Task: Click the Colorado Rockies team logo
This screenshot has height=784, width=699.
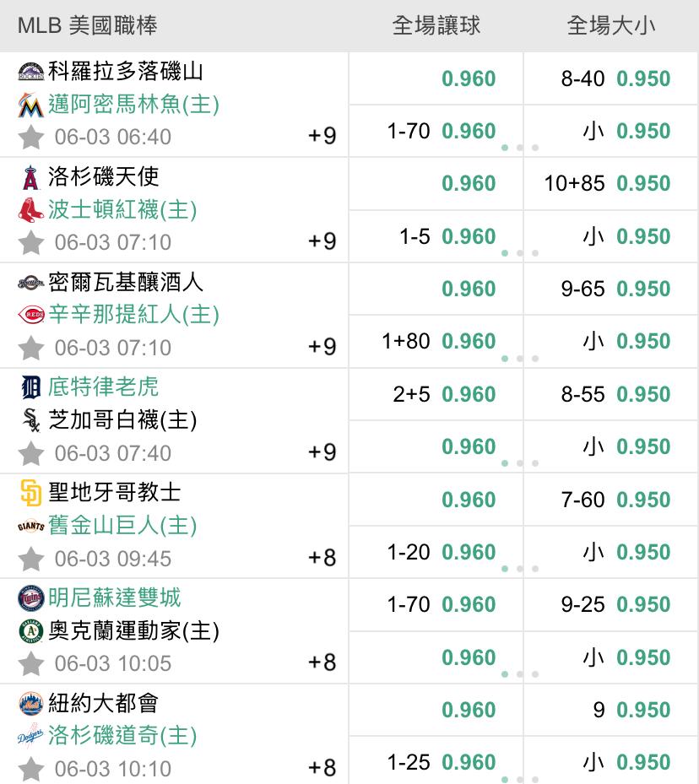Action: point(31,72)
